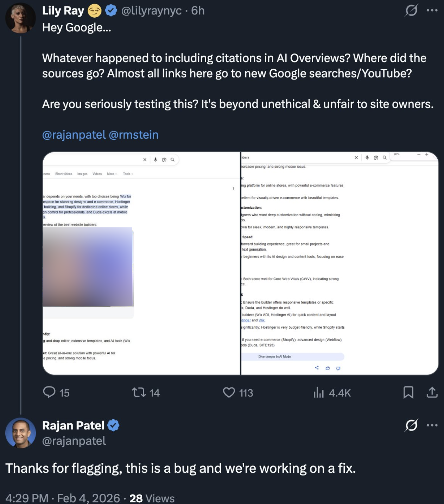Open Lily Ray's profile avatar
The width and height of the screenshot is (444, 504).
(20, 18)
